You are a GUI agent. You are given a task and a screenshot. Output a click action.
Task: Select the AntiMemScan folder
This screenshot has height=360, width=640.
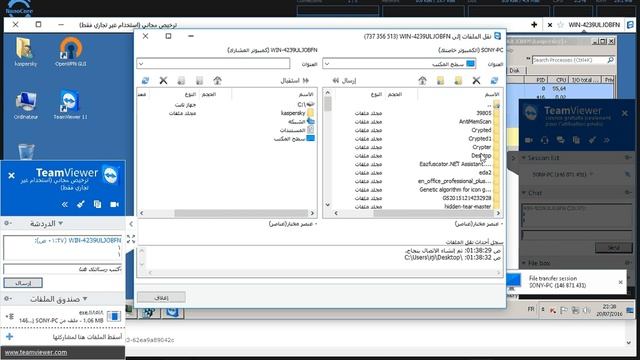(x=475, y=122)
